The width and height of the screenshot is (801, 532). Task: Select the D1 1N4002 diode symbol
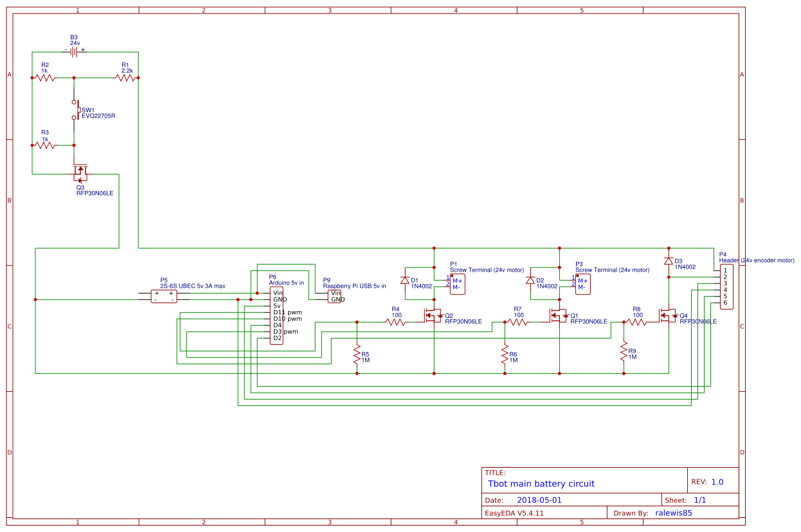[x=404, y=281]
